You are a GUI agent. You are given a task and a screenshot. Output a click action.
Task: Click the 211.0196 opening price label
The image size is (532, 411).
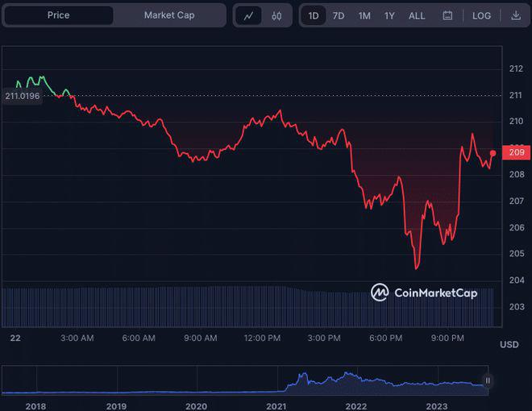point(23,97)
